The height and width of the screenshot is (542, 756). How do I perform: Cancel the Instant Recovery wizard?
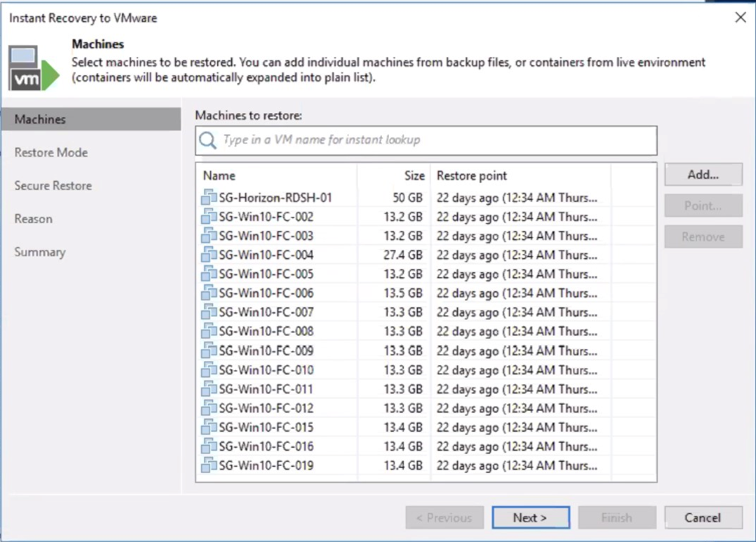point(703,517)
